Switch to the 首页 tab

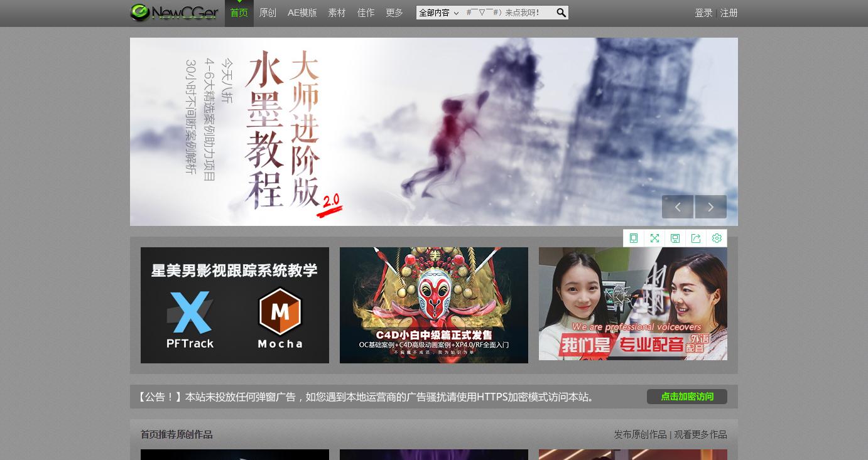point(239,13)
